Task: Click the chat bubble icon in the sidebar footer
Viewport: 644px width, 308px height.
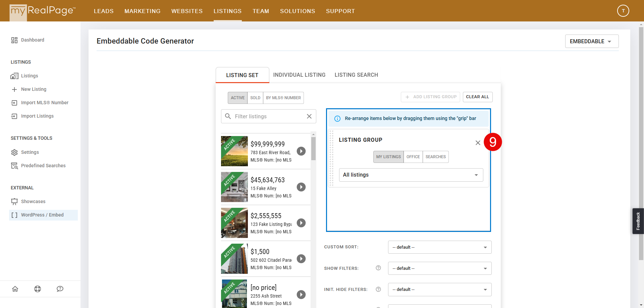Action: pos(60,289)
